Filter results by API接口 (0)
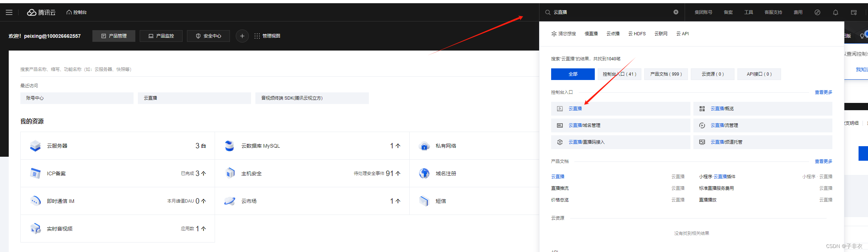 coord(759,74)
